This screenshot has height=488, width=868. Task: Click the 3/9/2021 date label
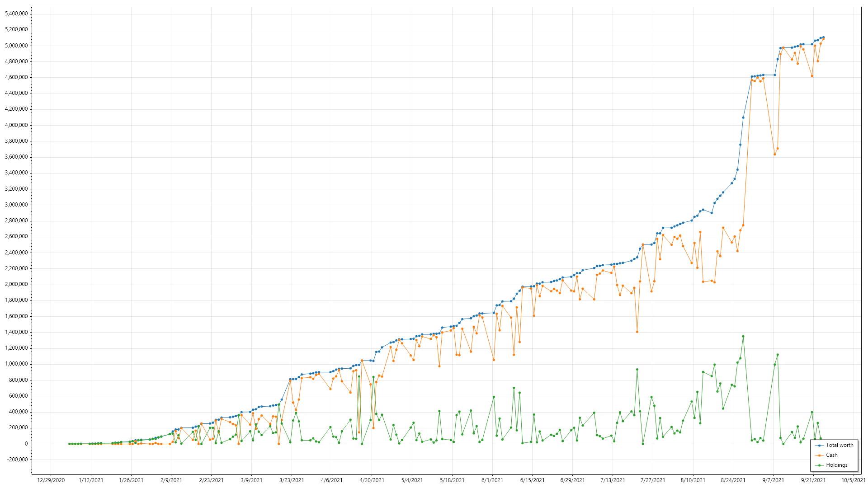click(x=251, y=480)
